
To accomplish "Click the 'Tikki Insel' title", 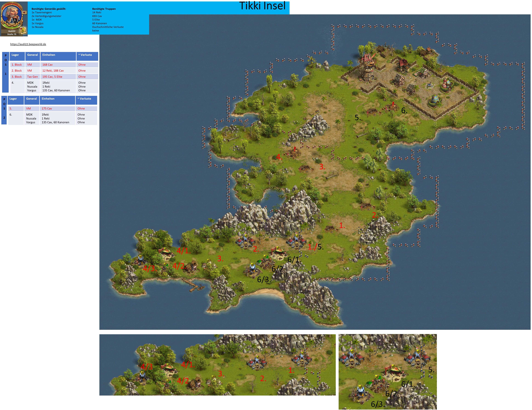I will pyautogui.click(x=262, y=6).
